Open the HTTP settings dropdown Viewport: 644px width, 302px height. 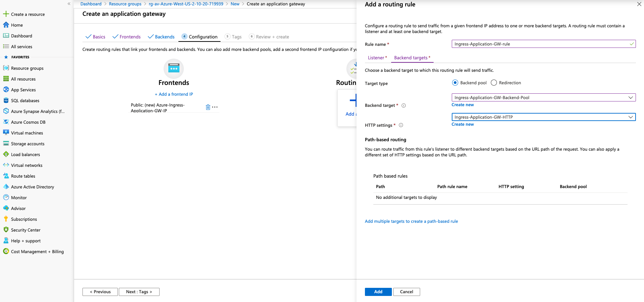(x=543, y=117)
